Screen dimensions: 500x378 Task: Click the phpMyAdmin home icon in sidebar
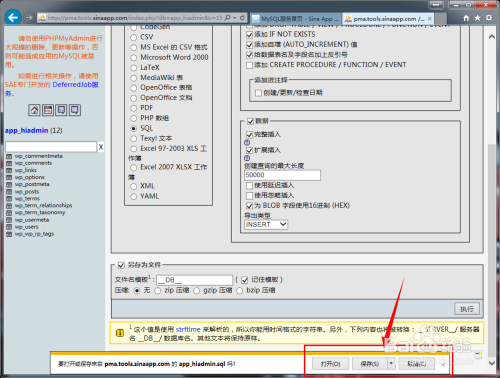click(x=34, y=110)
